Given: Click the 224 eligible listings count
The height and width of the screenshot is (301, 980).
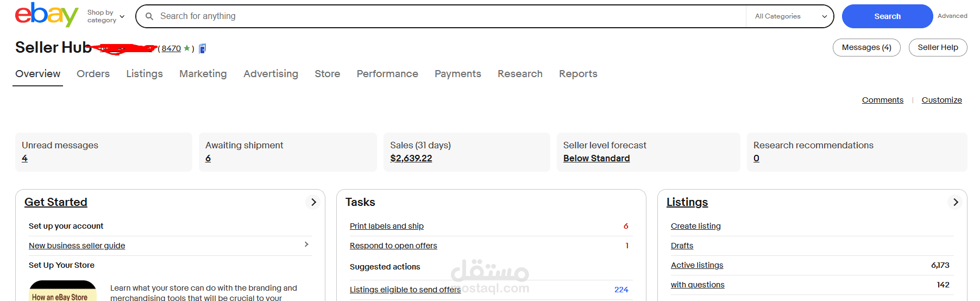Looking at the screenshot, I should [621, 290].
